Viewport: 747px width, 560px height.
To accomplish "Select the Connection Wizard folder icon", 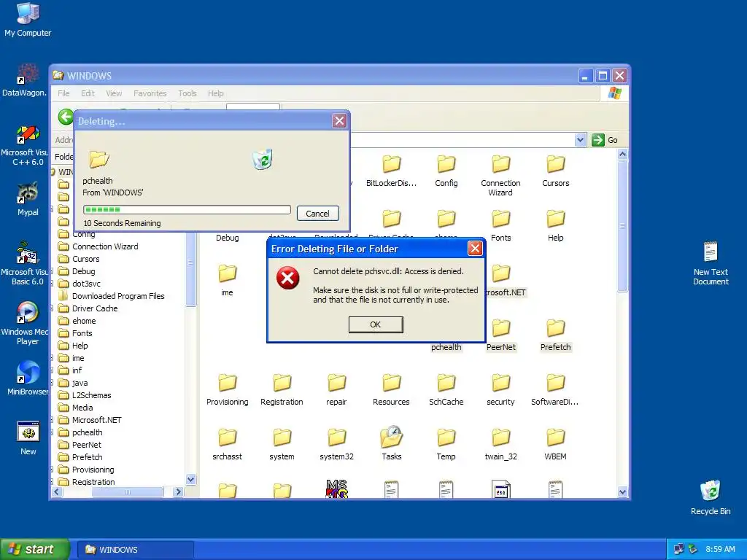I will coord(500,164).
